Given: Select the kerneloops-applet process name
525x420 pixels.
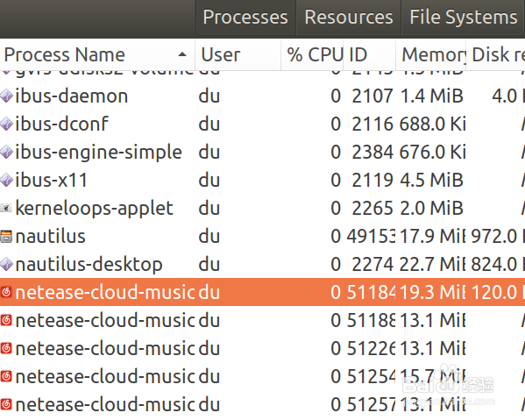Looking at the screenshot, I should (94, 209).
